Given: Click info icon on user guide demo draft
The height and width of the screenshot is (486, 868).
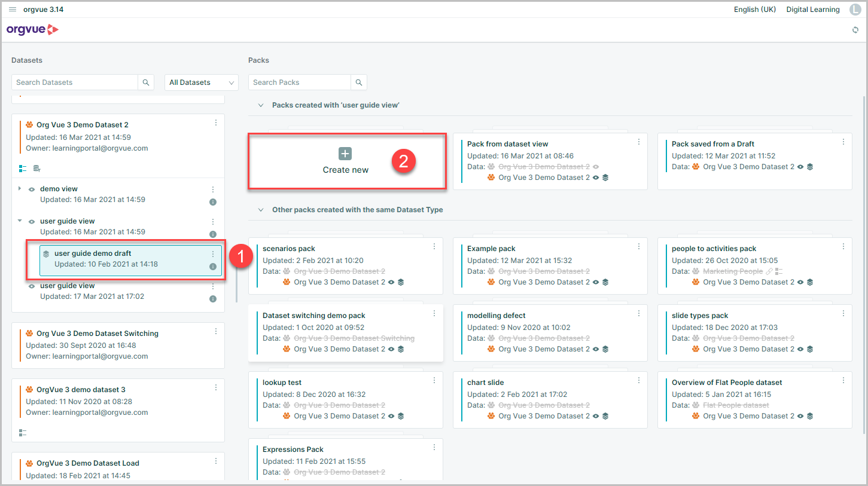Looking at the screenshot, I should [213, 267].
